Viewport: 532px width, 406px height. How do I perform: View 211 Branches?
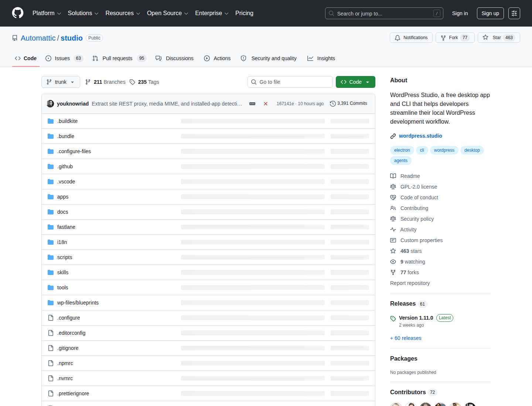105,82
